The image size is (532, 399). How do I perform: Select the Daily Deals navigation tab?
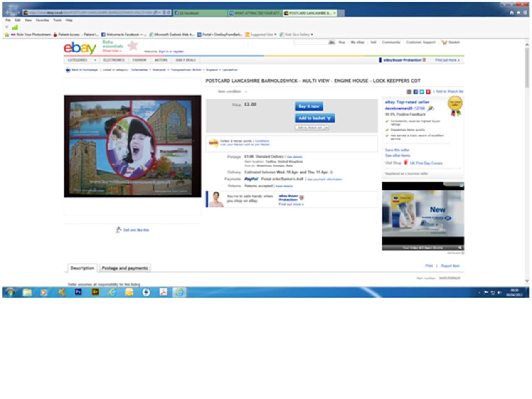coord(185,60)
